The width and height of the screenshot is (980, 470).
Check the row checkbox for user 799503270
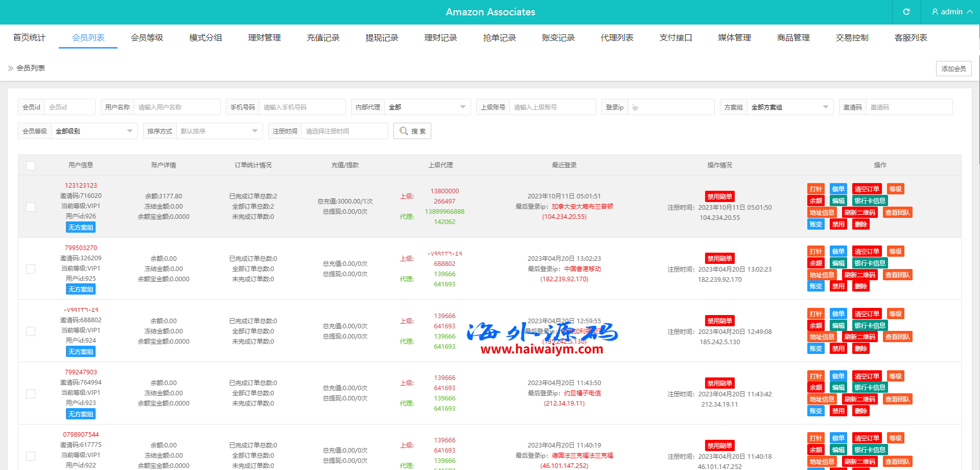[x=31, y=269]
